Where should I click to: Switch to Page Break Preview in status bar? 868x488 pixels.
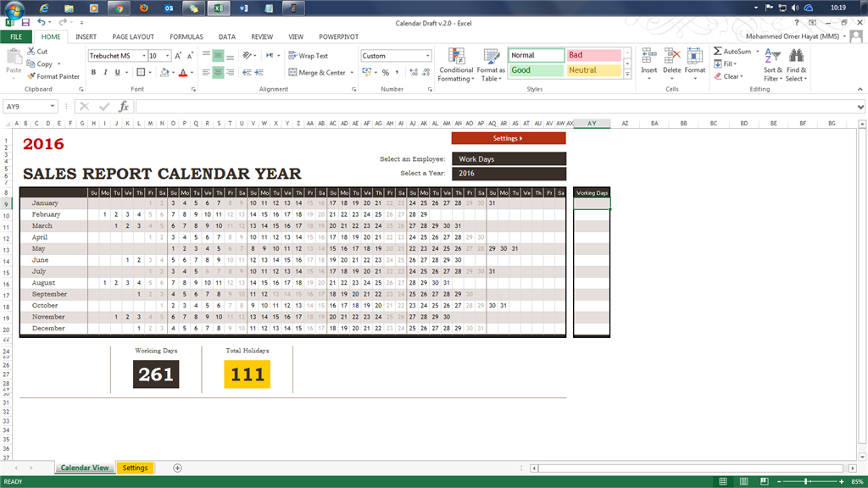pos(764,481)
